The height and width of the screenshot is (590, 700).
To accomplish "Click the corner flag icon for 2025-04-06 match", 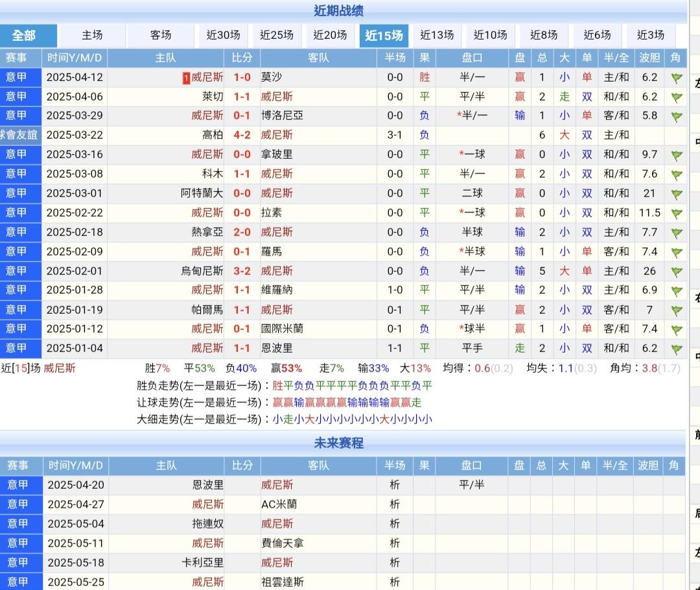I will 676,97.
